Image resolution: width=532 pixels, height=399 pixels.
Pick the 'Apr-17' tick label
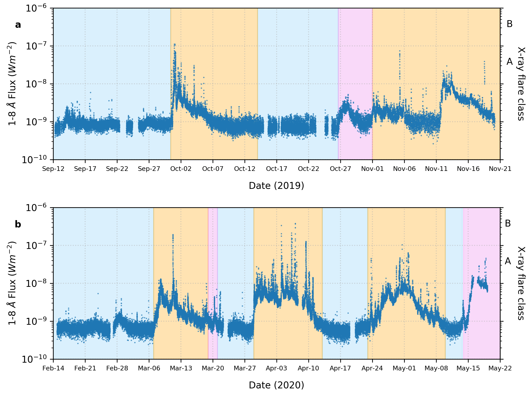pos(340,368)
